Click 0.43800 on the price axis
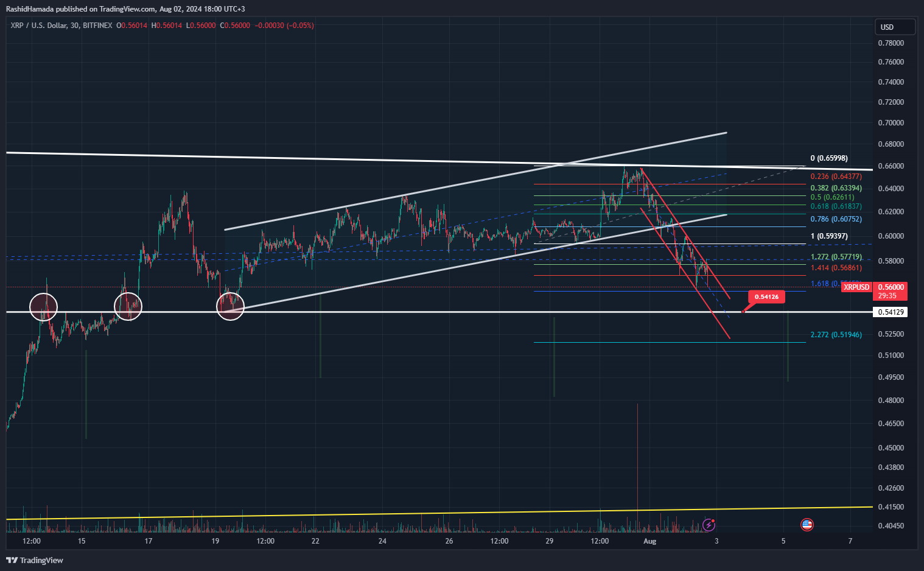Viewport: 924px width, 571px height. [891, 468]
